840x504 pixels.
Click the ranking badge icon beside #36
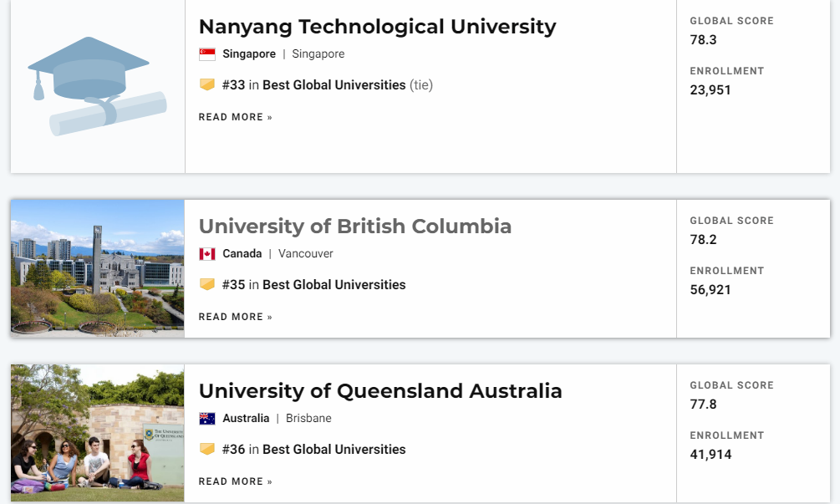(x=206, y=449)
